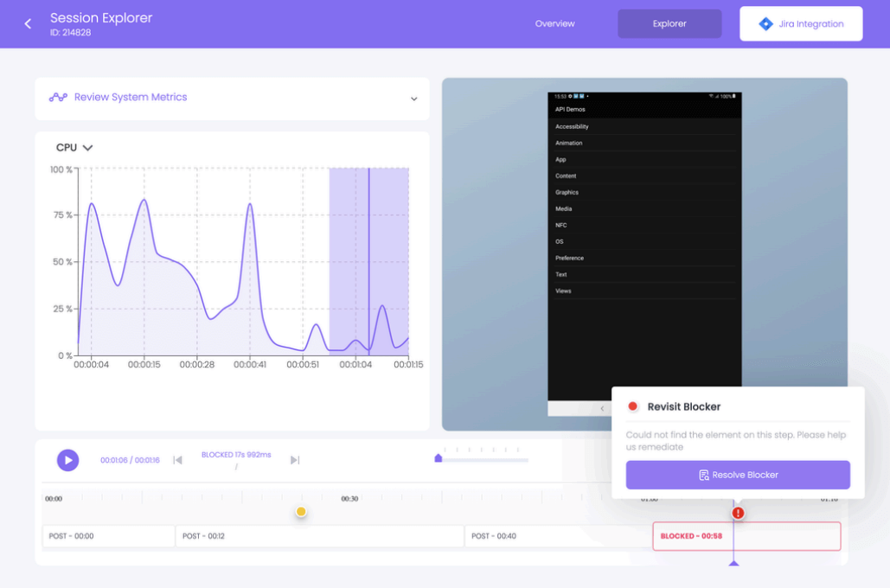Open the CPU metric dropdown
Screen dimensions: 890x588
[x=74, y=148]
